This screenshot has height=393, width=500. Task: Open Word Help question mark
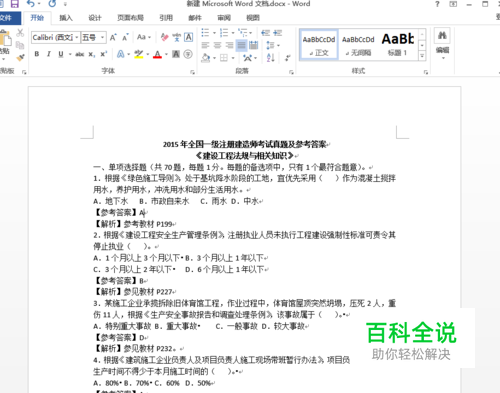pos(437,4)
